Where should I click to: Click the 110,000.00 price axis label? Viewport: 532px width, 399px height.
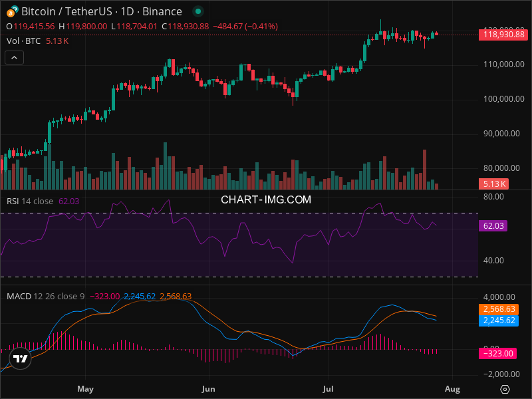tap(503, 65)
